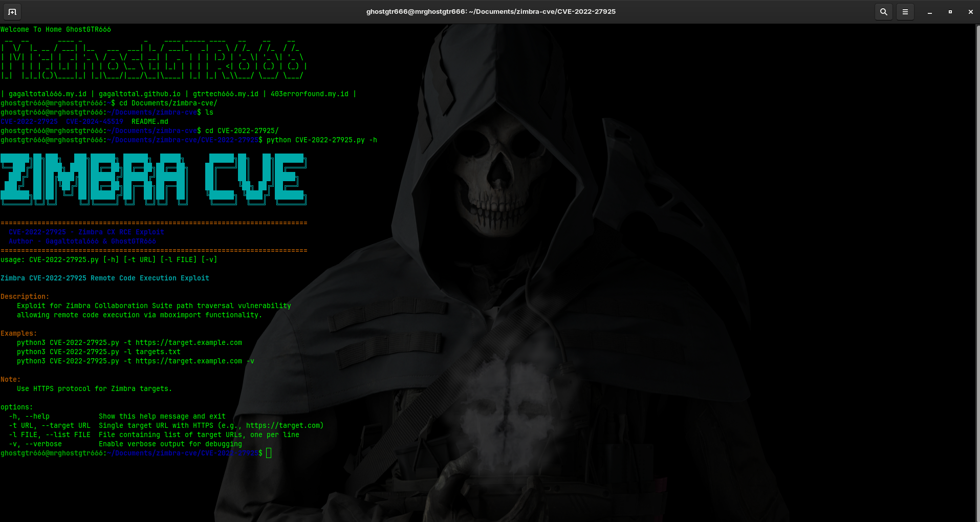Click the README.md filename
The width and height of the screenshot is (980, 522).
tap(150, 121)
